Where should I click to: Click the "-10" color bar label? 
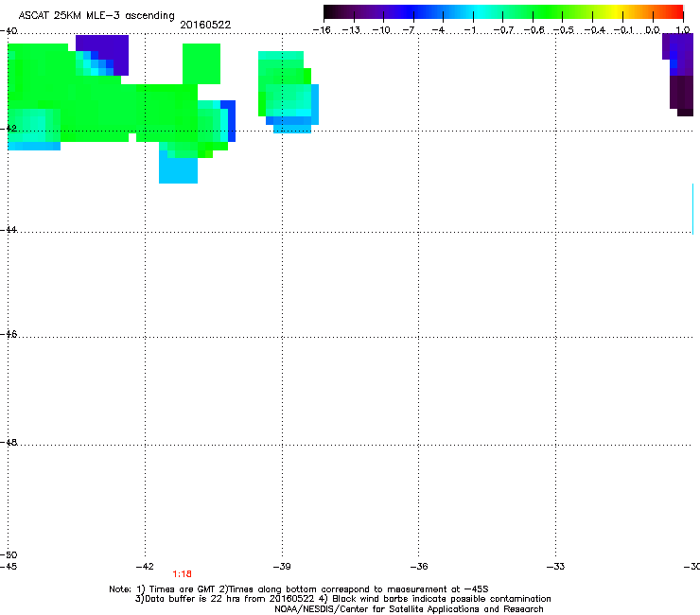tap(381, 30)
